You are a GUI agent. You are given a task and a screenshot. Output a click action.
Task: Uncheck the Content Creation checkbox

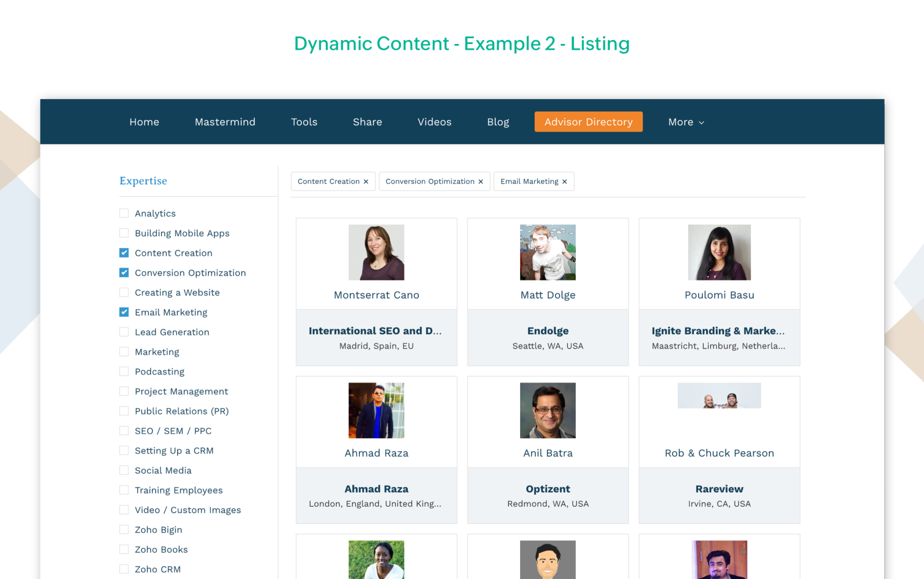tap(124, 252)
